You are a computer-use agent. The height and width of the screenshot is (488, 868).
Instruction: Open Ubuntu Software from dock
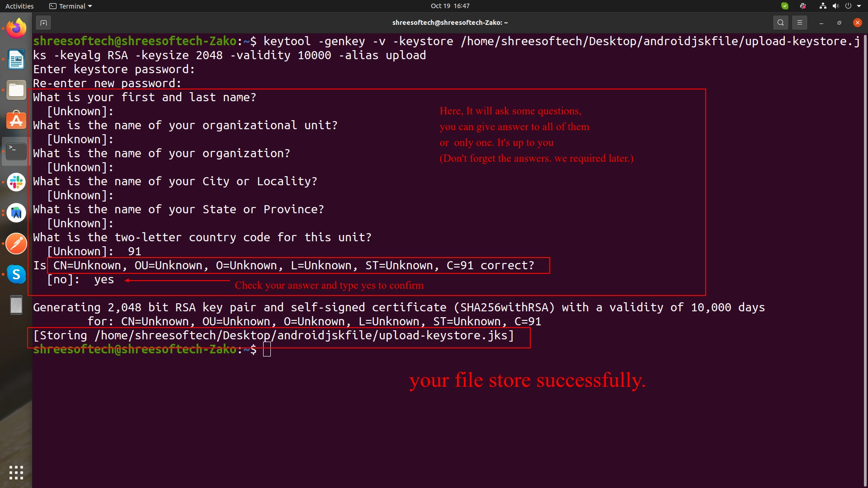16,121
